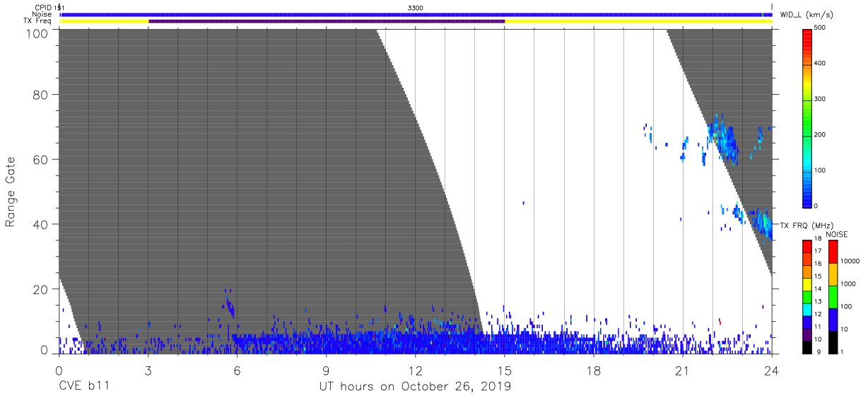Click the '3300' CPID value text
The width and height of the screenshot is (868, 401).
[x=416, y=7]
